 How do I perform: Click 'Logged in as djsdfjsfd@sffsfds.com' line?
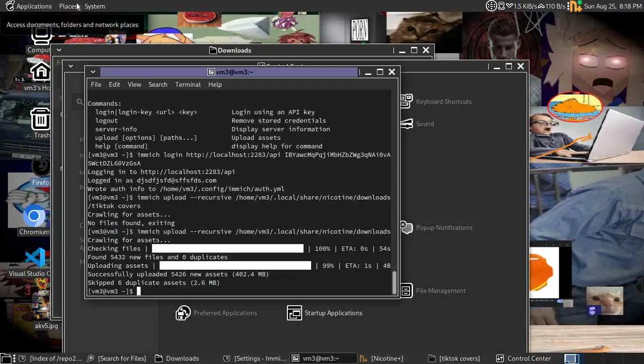pos(152,180)
